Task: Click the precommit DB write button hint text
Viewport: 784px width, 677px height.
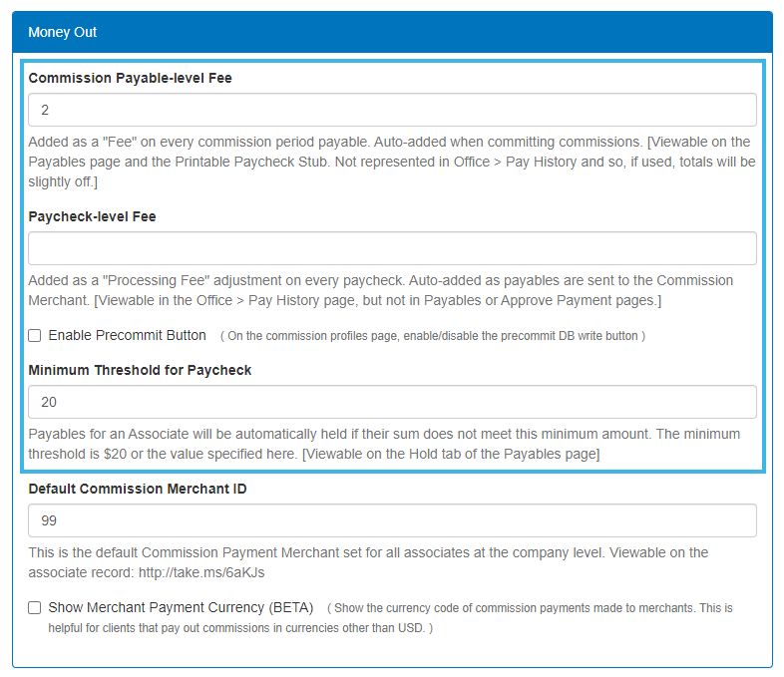Action: point(433,336)
